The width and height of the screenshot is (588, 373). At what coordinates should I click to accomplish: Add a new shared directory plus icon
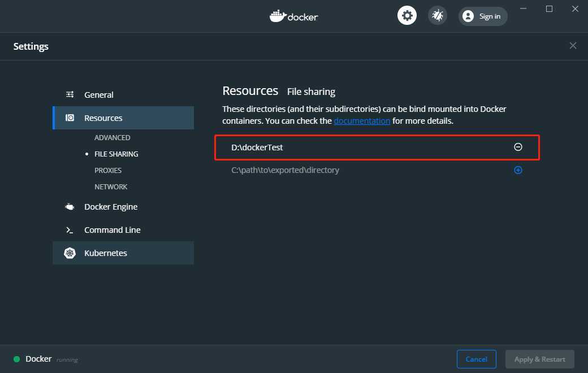[x=518, y=170]
